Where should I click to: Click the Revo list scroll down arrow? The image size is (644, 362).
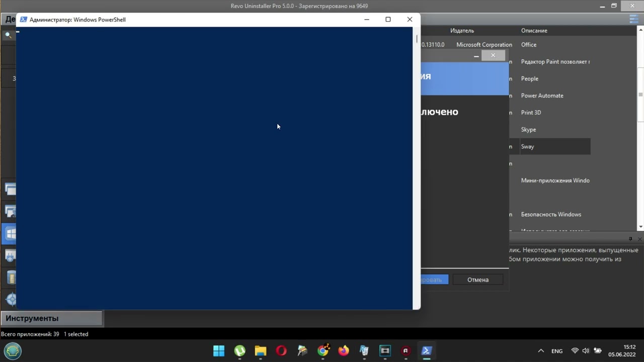tap(640, 227)
